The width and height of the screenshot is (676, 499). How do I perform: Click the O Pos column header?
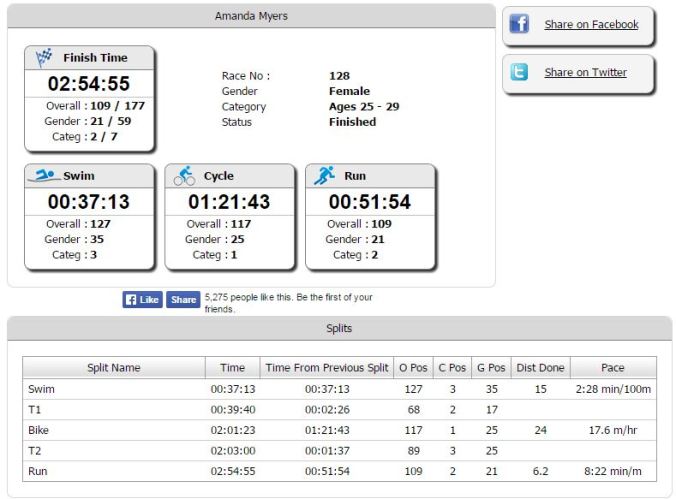click(413, 368)
